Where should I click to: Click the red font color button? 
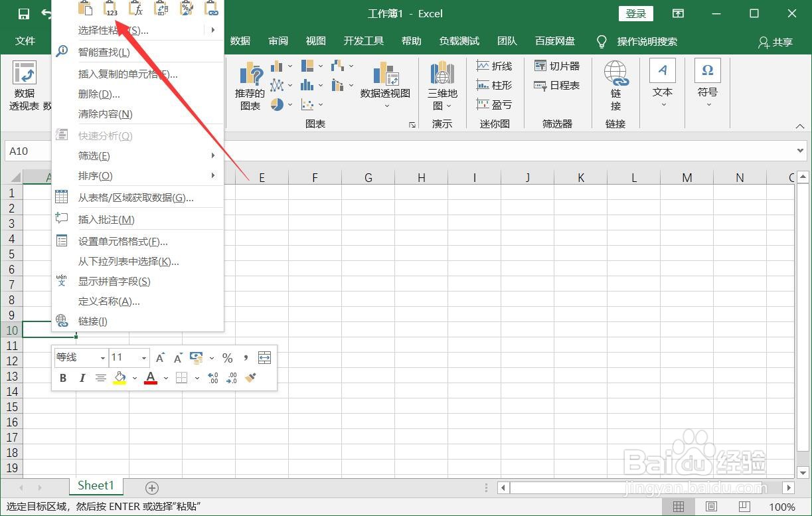click(151, 378)
